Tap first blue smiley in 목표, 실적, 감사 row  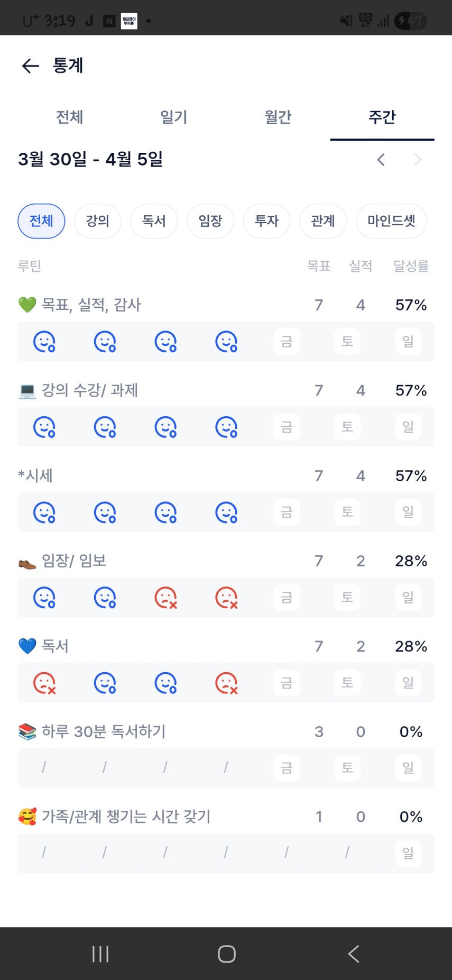click(44, 342)
